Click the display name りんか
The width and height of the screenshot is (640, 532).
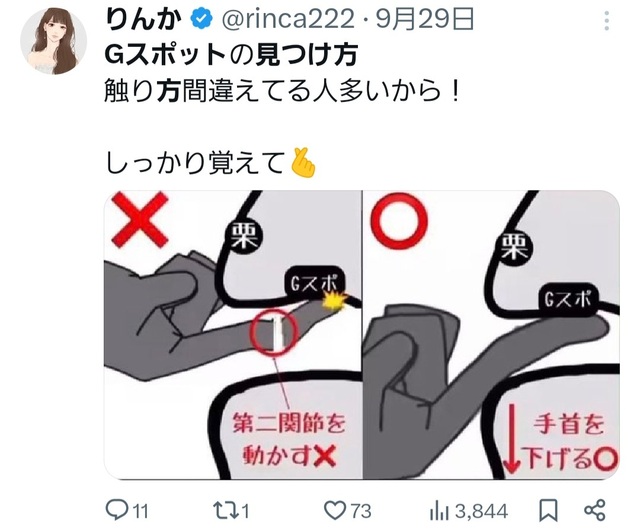coord(143,20)
